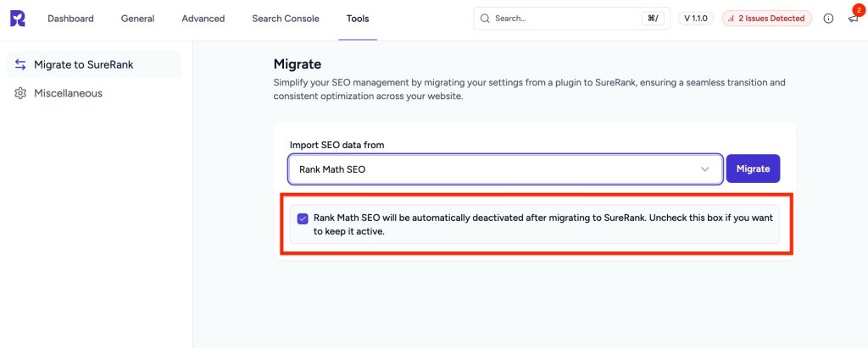The width and height of the screenshot is (868, 348).
Task: Click the Rank Math deactivation notice text
Action: click(543, 224)
